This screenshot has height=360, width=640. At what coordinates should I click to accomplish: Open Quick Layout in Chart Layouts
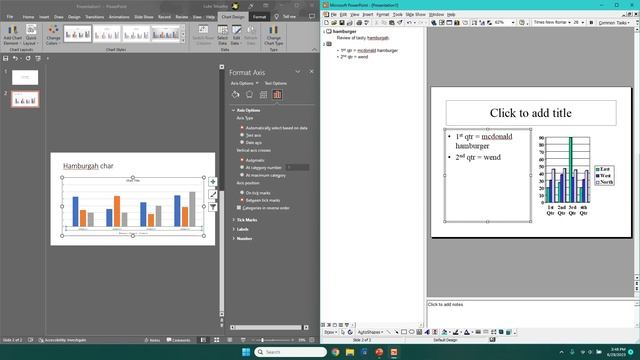pos(31,35)
